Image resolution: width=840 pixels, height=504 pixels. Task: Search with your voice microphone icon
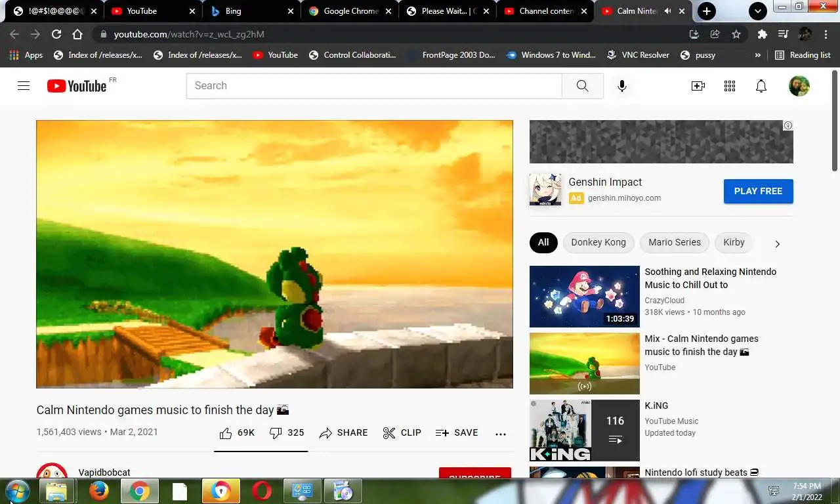[622, 86]
